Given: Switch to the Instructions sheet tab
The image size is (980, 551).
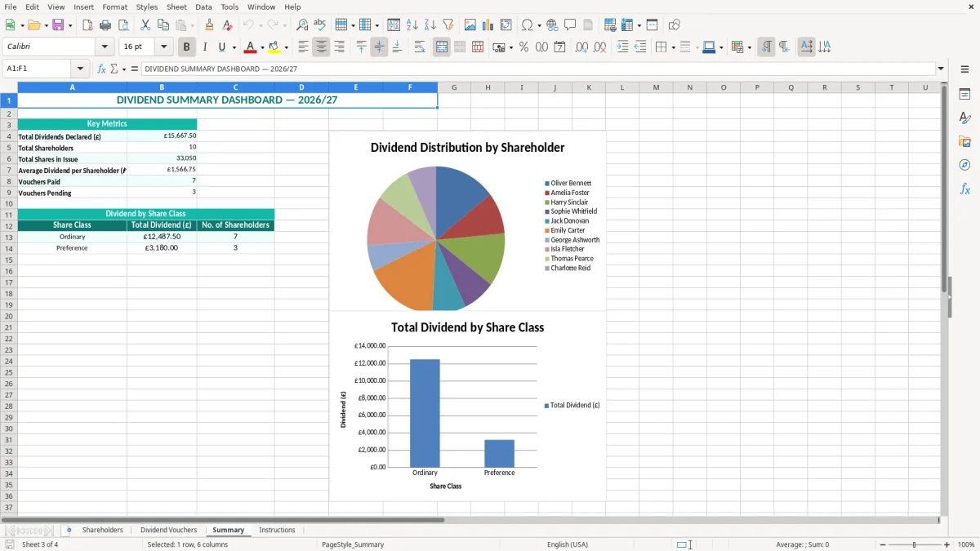Looking at the screenshot, I should tap(277, 530).
